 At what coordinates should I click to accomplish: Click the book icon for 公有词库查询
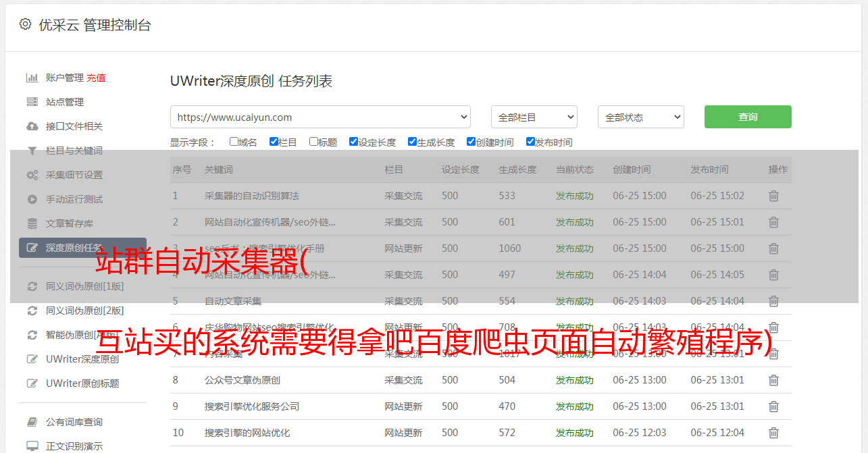click(32, 422)
